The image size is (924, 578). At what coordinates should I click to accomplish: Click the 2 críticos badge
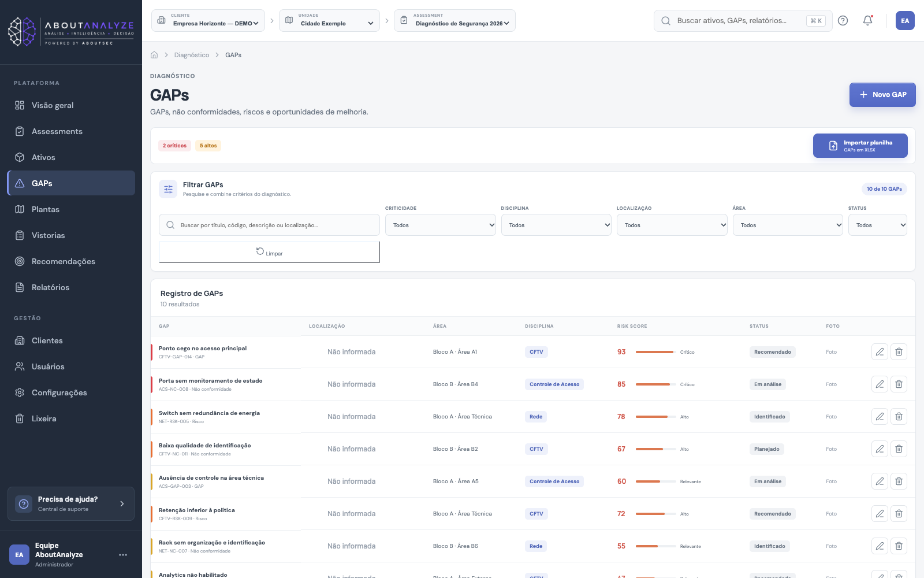pyautogui.click(x=174, y=146)
